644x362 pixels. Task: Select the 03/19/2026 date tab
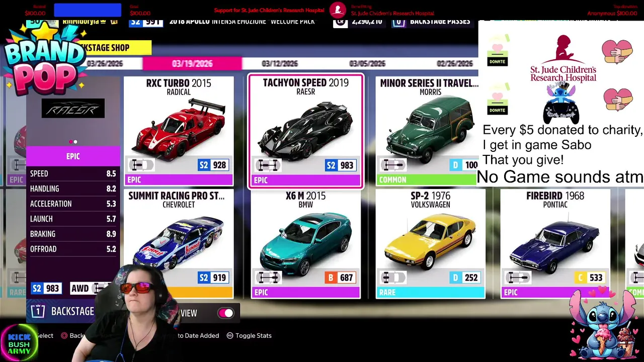(192, 63)
